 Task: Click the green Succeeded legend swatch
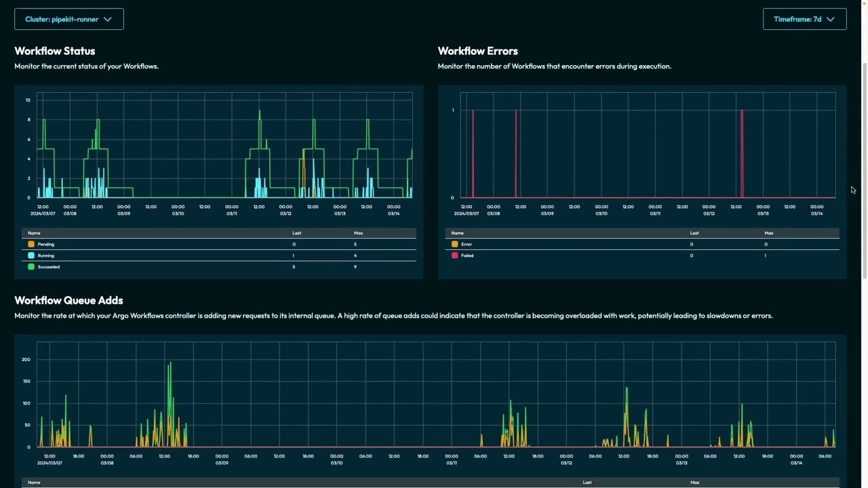click(x=31, y=267)
